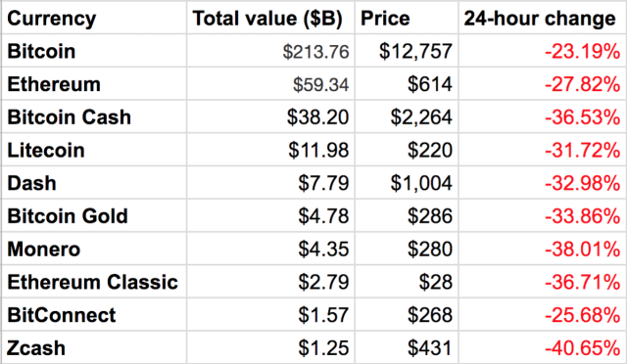Select the Total value ($B) header cell
Image resolution: width=627 pixels, height=364 pixels.
(270, 18)
